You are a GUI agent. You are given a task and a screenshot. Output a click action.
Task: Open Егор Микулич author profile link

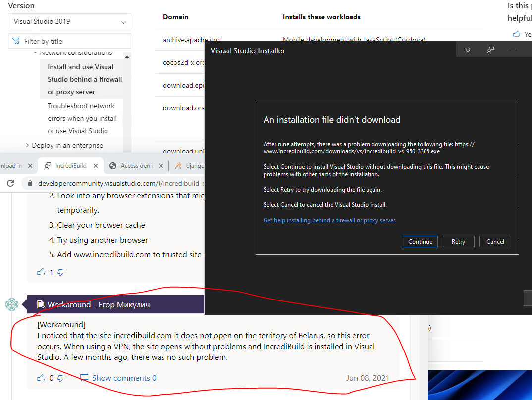pyautogui.click(x=124, y=305)
